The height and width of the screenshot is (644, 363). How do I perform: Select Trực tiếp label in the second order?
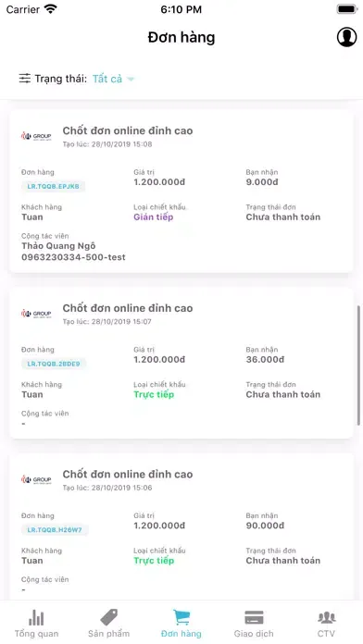[x=154, y=395]
